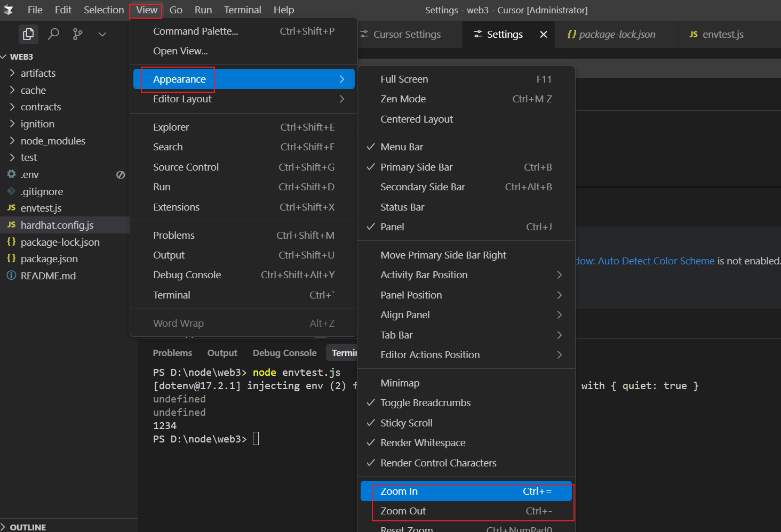This screenshot has height=532, width=781.
Task: Click the settings sliders icon on Settings tab
Action: pyautogui.click(x=478, y=34)
